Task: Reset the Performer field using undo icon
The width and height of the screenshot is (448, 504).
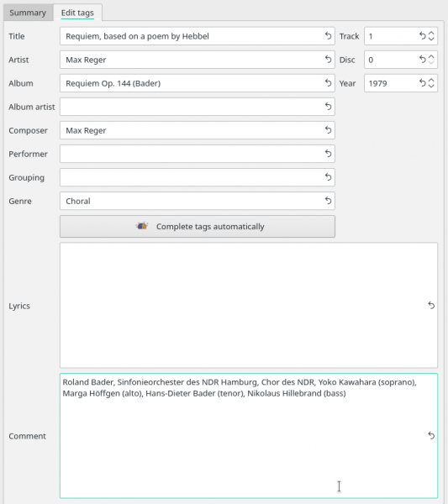Action: point(328,154)
